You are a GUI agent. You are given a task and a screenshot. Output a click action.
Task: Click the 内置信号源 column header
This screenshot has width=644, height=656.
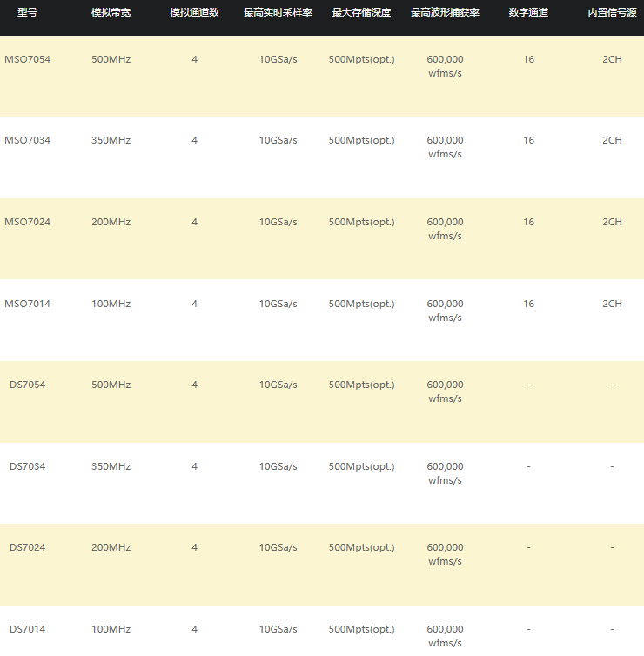pos(612,12)
